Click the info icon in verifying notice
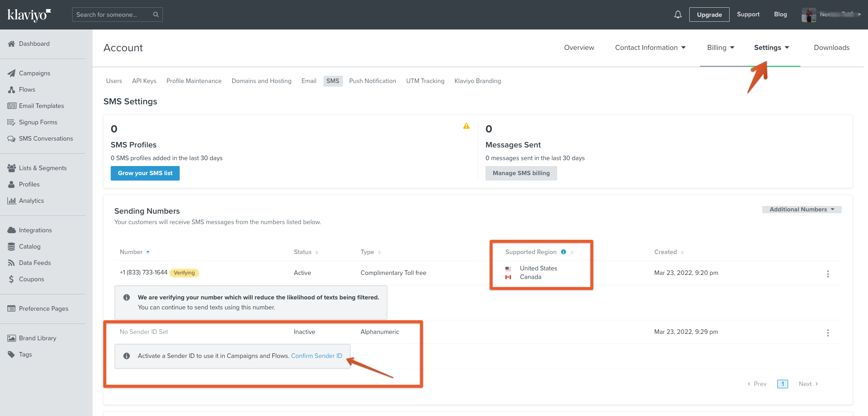This screenshot has width=868, height=416. (127, 298)
